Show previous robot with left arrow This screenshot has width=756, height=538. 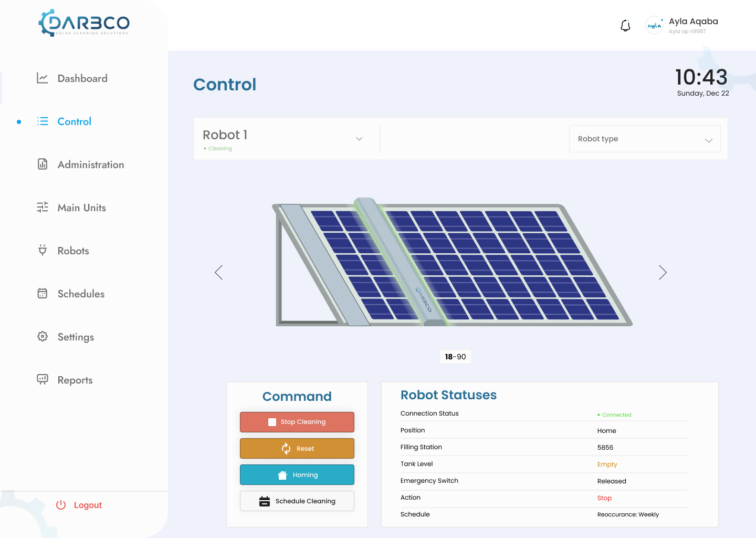pyautogui.click(x=219, y=272)
